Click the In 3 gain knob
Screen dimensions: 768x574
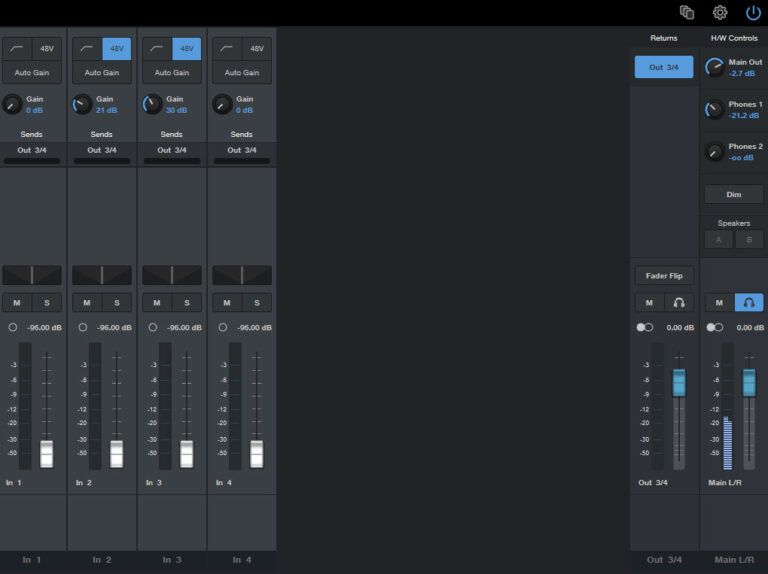point(152,104)
